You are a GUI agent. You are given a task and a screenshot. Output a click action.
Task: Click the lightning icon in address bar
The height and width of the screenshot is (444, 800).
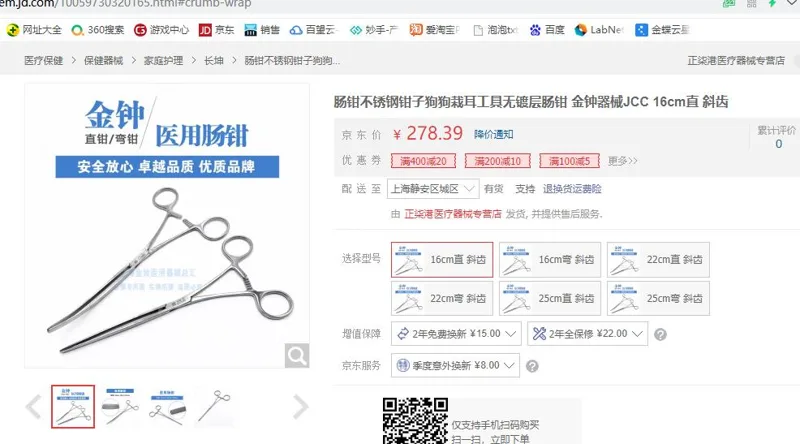772,4
